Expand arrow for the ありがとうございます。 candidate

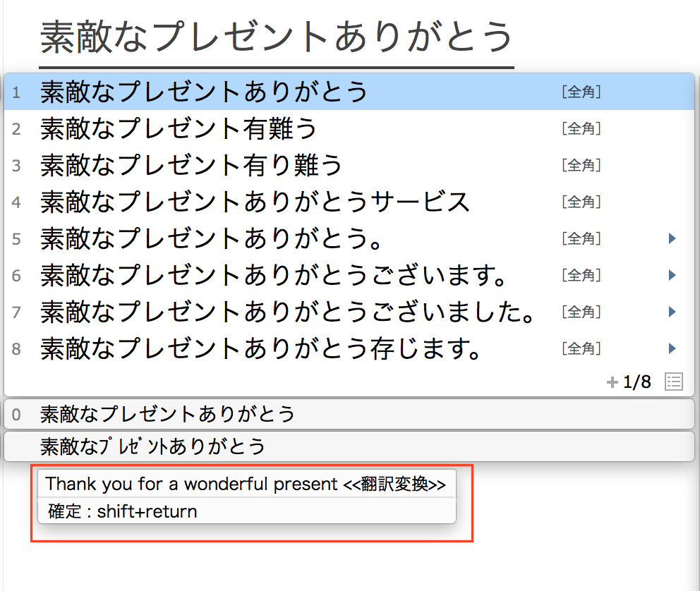click(672, 275)
